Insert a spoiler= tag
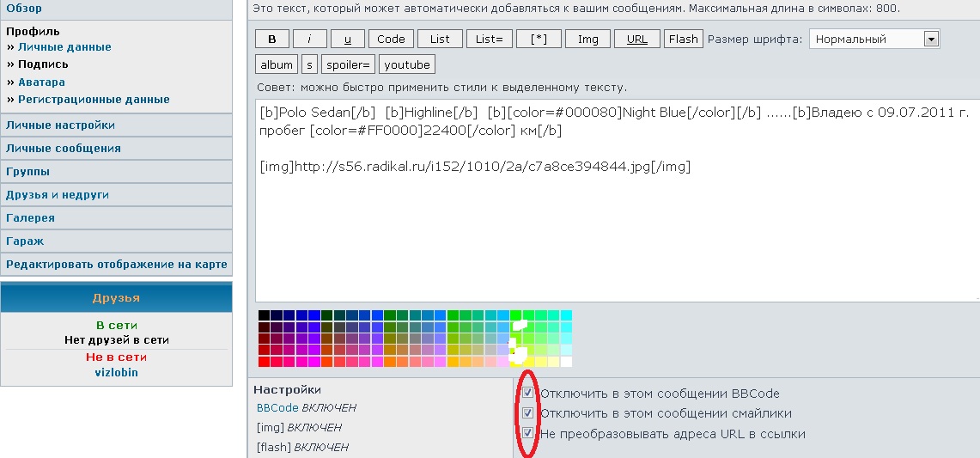Screen dimensions: 980x458 pyautogui.click(x=349, y=64)
